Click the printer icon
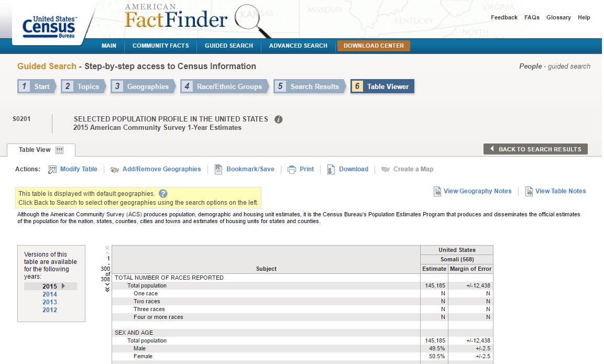604x364 pixels. click(292, 170)
